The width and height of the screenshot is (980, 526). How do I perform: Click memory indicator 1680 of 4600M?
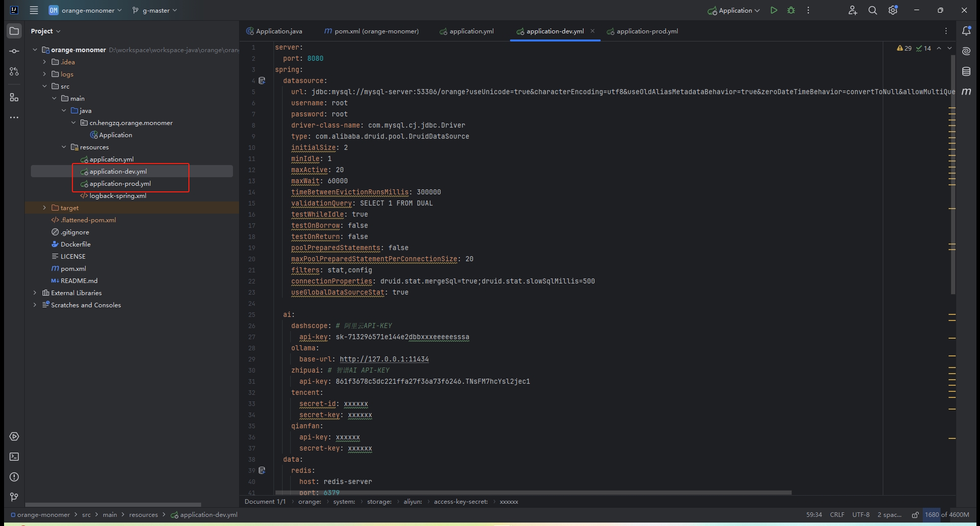click(947, 515)
